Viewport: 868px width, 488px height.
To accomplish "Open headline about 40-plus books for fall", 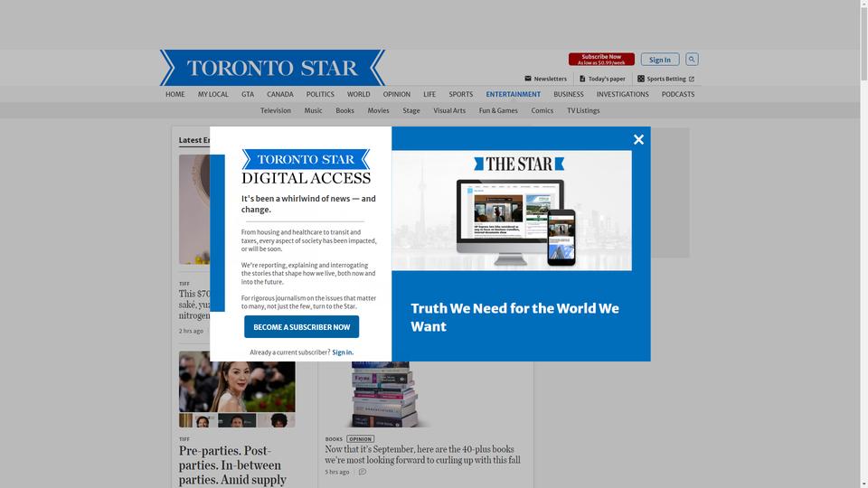I will coord(422,455).
